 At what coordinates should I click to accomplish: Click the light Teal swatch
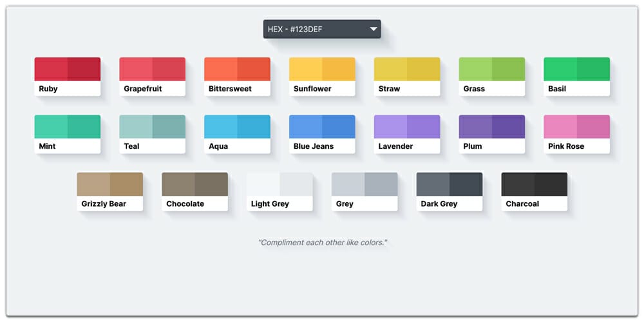tap(136, 126)
